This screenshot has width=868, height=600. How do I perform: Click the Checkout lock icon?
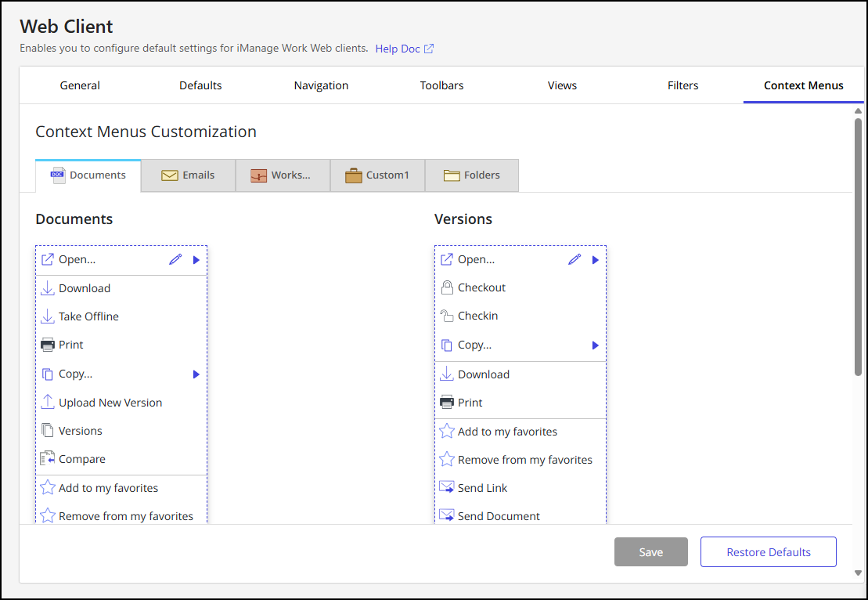(447, 287)
